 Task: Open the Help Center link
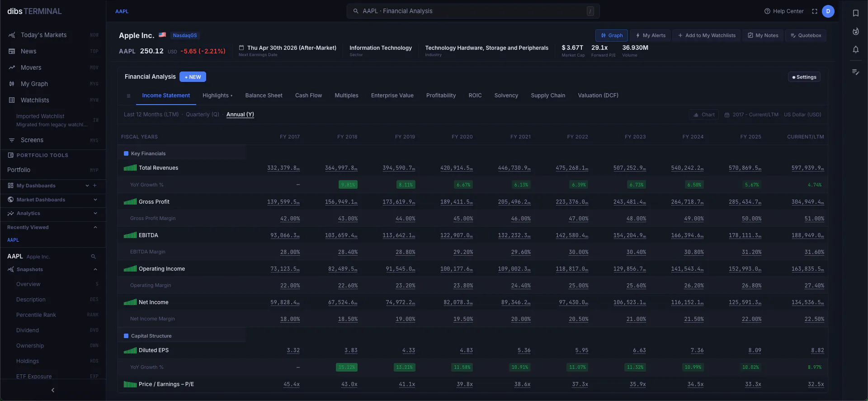tap(783, 11)
